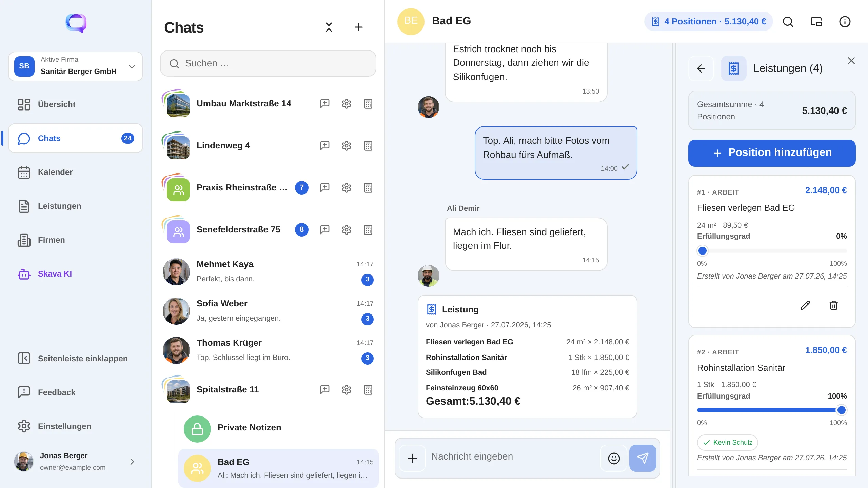Edit position #1 Fliesen verlegen Bad EG
Viewport: 868px width, 488px height.
(805, 305)
